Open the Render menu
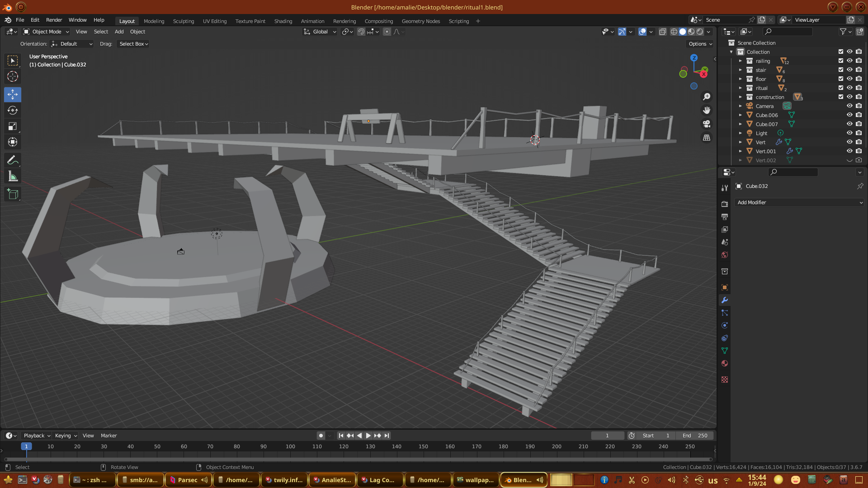Screen dimensions: 868x488 (54, 20)
